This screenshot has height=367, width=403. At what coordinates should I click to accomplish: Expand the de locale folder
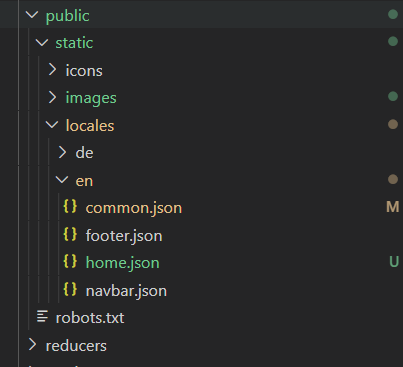tap(62, 152)
